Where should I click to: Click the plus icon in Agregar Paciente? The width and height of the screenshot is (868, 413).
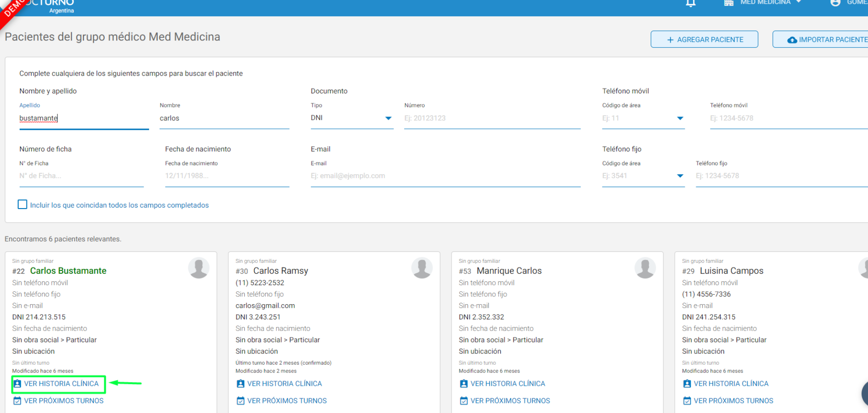pos(670,40)
